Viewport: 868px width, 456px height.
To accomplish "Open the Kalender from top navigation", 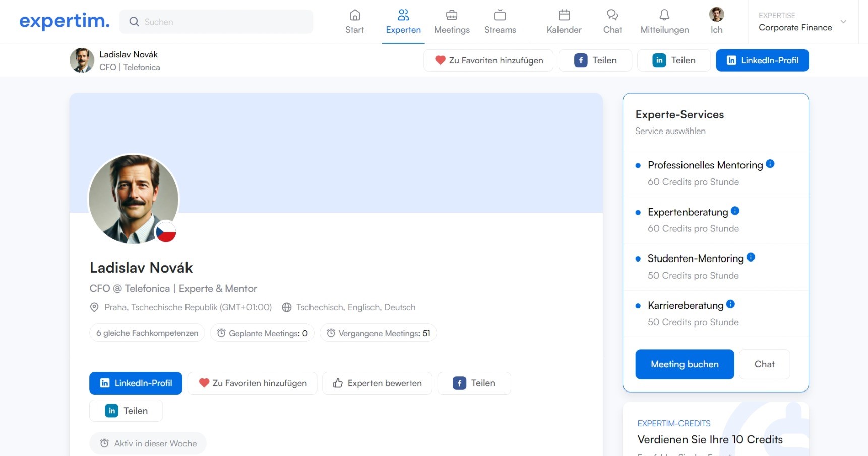I will point(564,22).
